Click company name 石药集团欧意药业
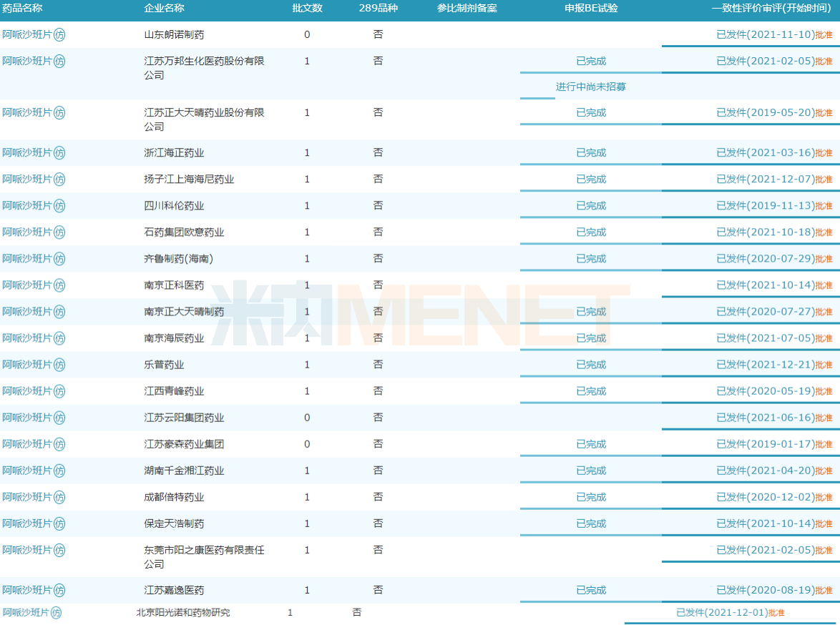The height and width of the screenshot is (625, 840). click(x=184, y=232)
